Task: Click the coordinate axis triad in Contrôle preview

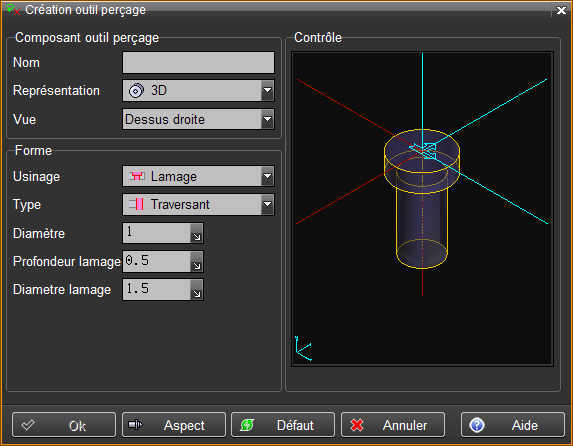Action: pyautogui.click(x=303, y=348)
